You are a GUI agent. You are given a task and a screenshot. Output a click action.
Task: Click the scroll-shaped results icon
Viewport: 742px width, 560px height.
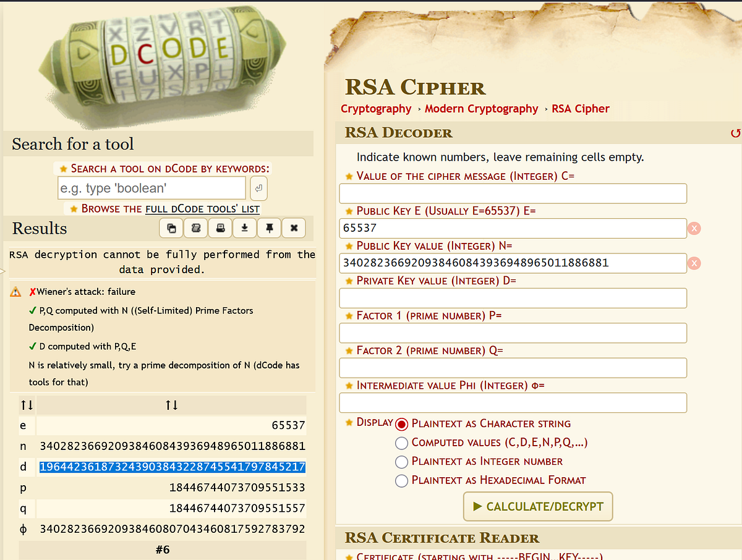(195, 229)
